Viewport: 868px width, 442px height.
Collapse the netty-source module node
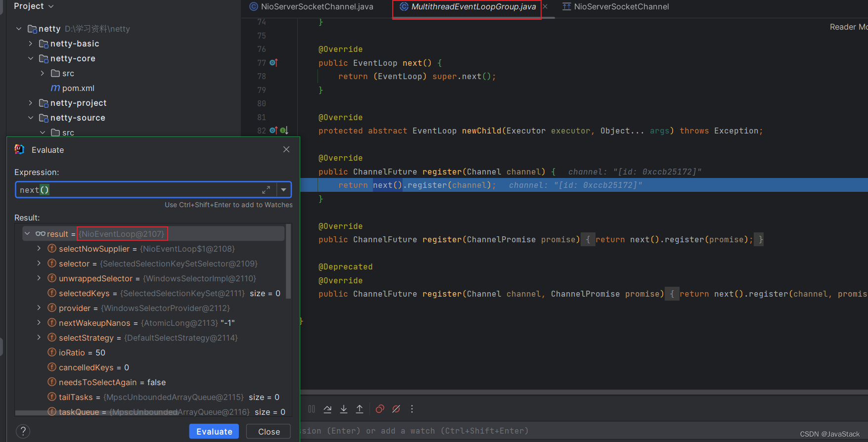click(x=31, y=118)
